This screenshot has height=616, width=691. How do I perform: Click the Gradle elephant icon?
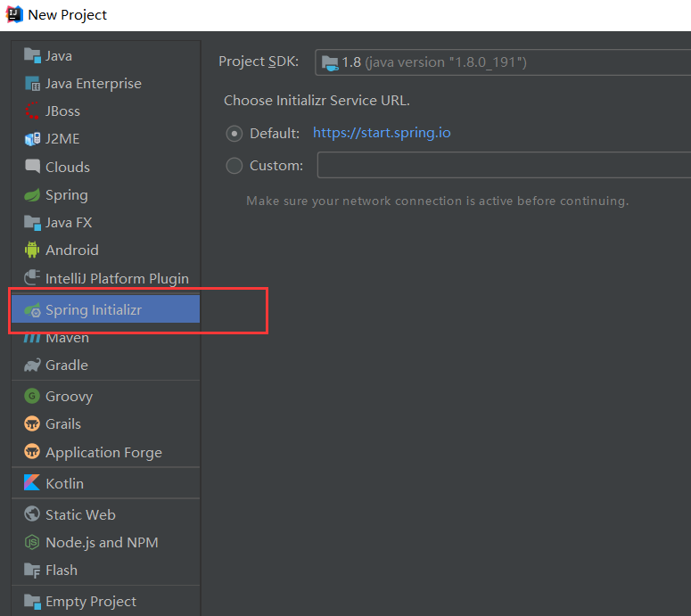pyautogui.click(x=32, y=365)
